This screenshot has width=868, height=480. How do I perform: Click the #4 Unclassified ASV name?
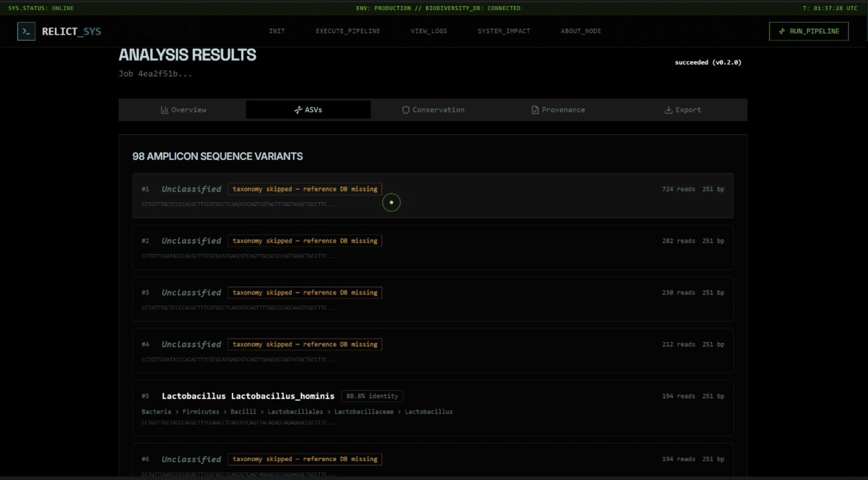pyautogui.click(x=191, y=344)
